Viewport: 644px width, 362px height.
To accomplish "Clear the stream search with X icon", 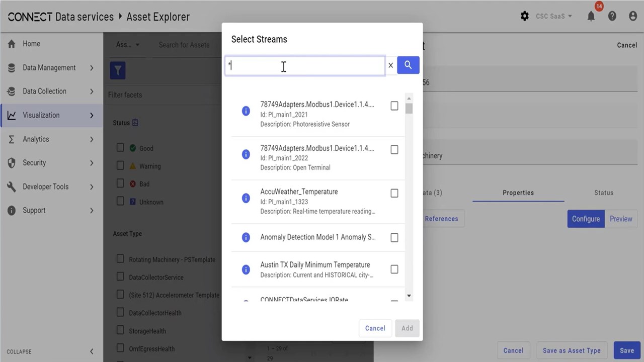I will (x=390, y=65).
